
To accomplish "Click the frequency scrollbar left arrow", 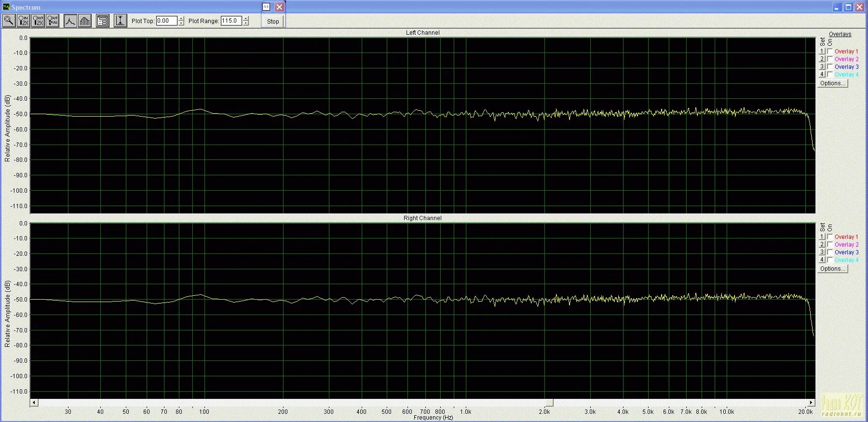I will 34,403.
